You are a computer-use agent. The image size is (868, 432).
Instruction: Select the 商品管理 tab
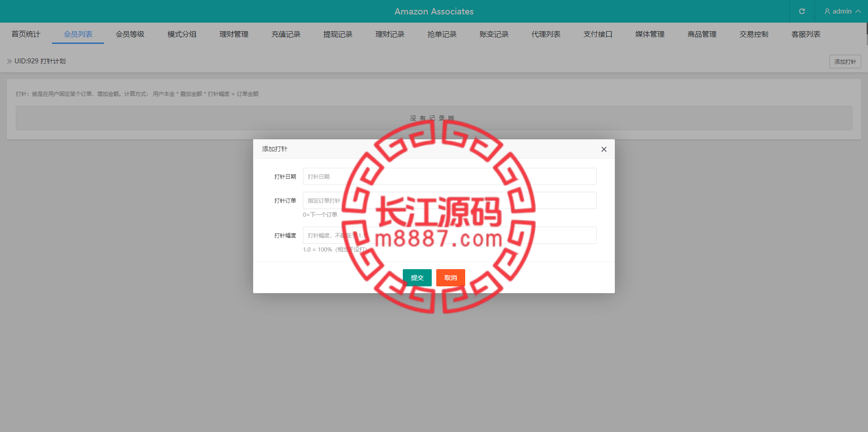point(702,34)
